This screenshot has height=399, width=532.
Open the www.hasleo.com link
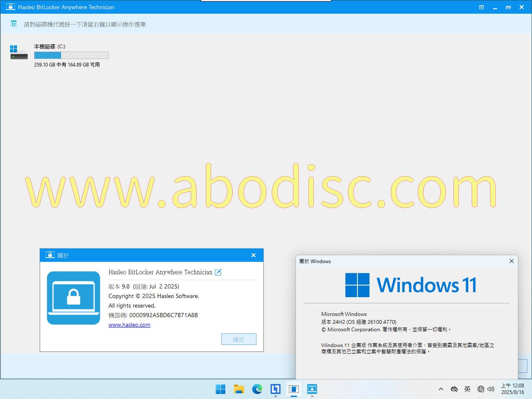[129, 325]
